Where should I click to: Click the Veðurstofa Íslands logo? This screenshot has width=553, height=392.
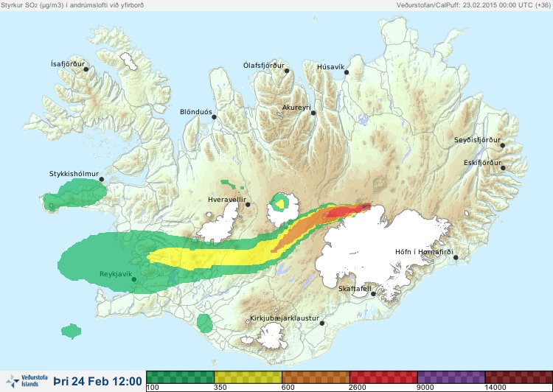(27, 381)
